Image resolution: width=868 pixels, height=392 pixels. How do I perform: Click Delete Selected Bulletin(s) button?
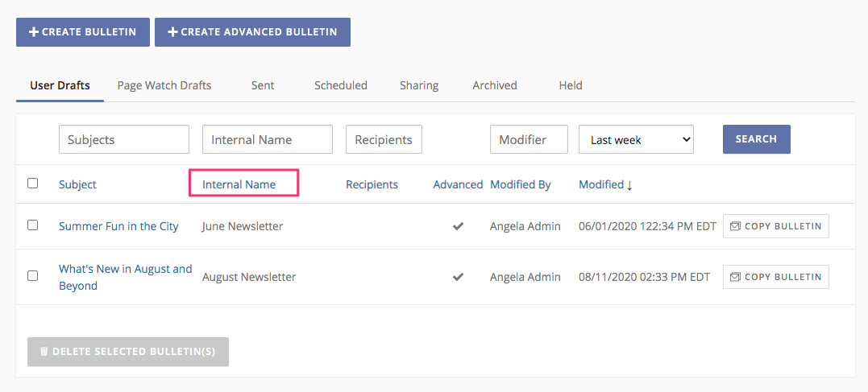point(128,352)
